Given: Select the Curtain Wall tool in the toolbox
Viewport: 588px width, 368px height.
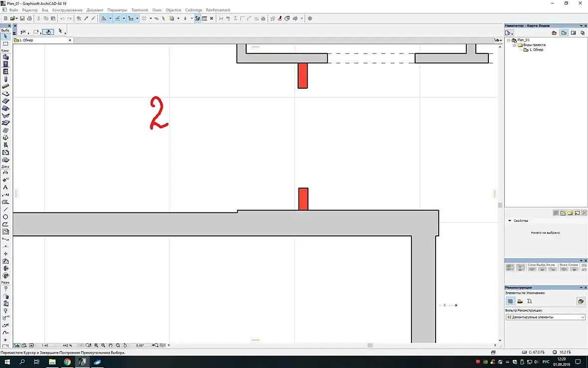Looking at the screenshot, I should click(x=5, y=130).
